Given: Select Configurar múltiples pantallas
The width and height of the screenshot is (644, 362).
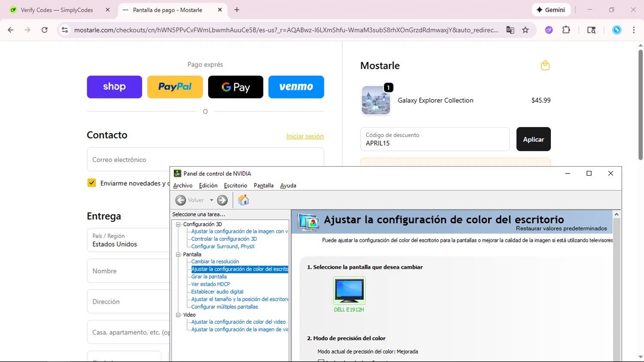Looking at the screenshot, I should (x=225, y=307).
